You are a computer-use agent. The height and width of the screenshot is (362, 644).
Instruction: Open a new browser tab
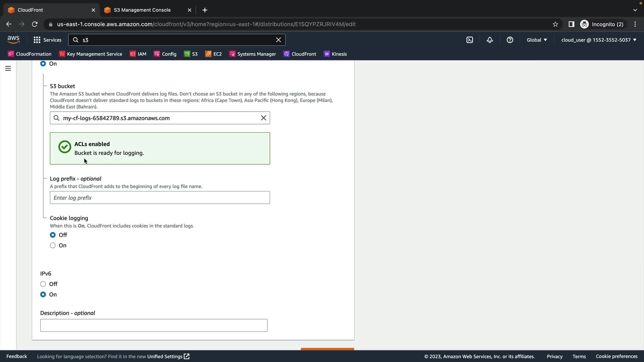click(x=205, y=10)
